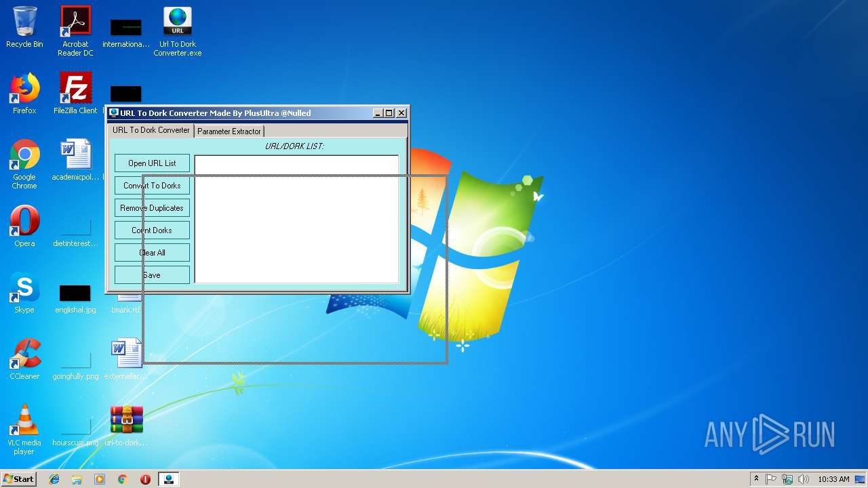This screenshot has height=488, width=868.
Task: Open the Start menu
Action: [18, 479]
